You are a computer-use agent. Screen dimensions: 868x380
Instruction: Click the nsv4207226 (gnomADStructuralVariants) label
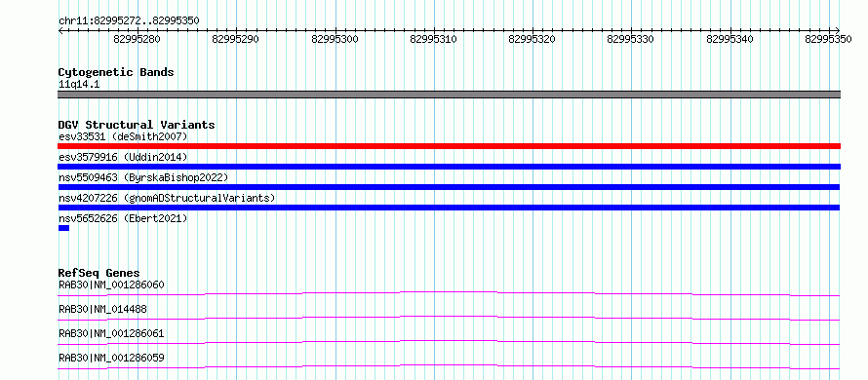click(x=167, y=198)
